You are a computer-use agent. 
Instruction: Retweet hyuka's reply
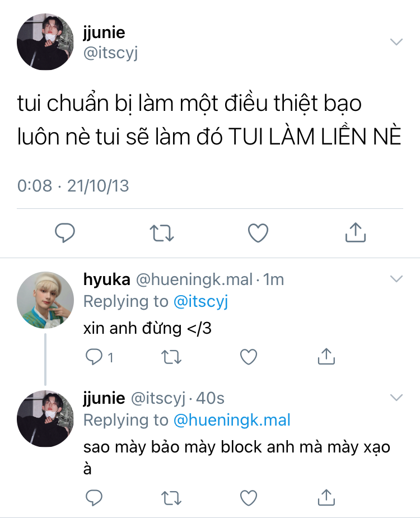point(171,357)
